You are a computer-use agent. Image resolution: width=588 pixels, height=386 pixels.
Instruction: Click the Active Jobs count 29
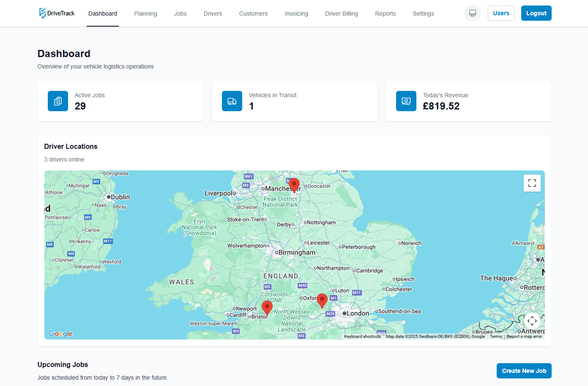[x=80, y=106]
